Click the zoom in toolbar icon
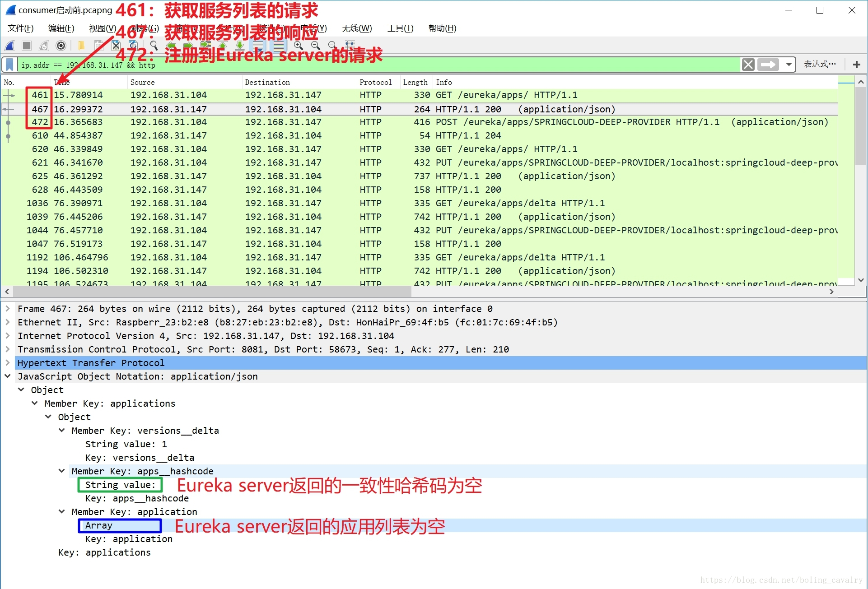Viewport: 868px width, 589px height. [x=298, y=46]
